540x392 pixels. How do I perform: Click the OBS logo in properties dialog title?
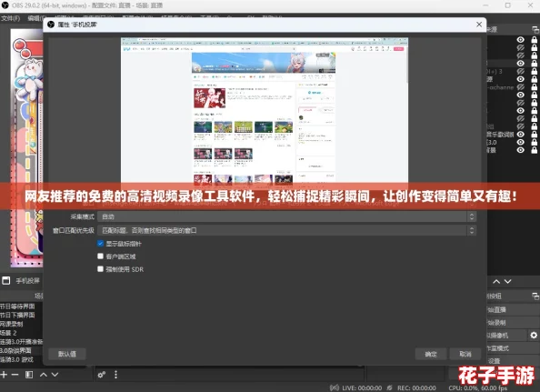click(51, 25)
